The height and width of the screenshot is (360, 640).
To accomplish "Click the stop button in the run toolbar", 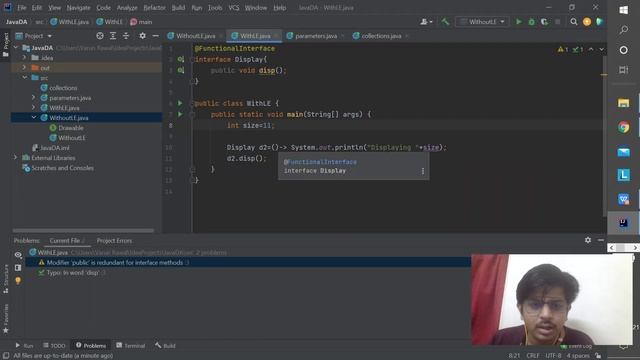I will [x=558, y=22].
